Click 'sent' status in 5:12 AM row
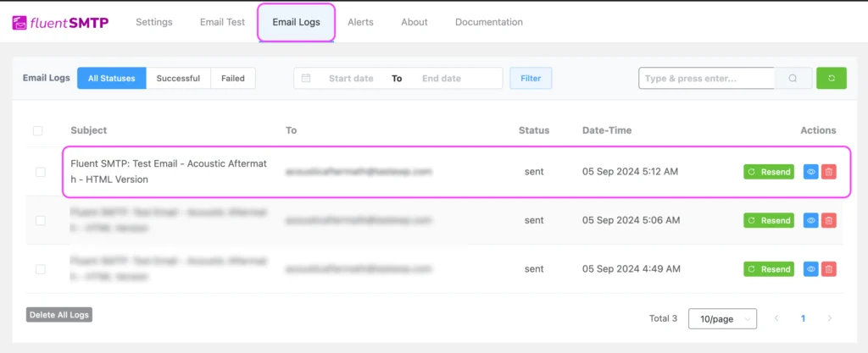The image size is (868, 353). pyautogui.click(x=534, y=172)
